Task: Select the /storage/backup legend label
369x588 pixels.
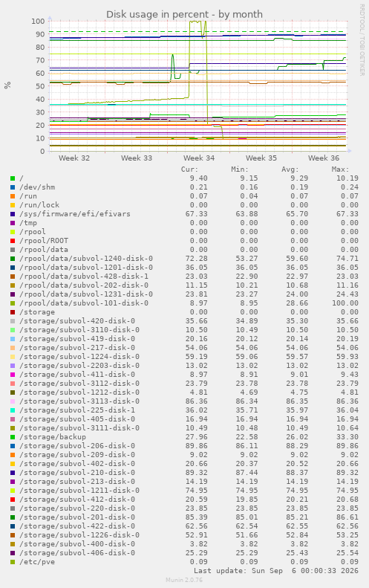Action: 53,437
